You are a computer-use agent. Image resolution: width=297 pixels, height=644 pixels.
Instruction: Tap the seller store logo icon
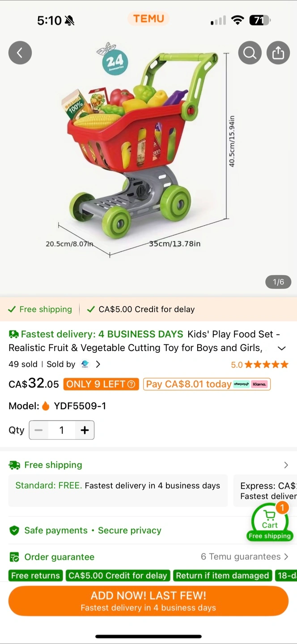[x=85, y=364]
